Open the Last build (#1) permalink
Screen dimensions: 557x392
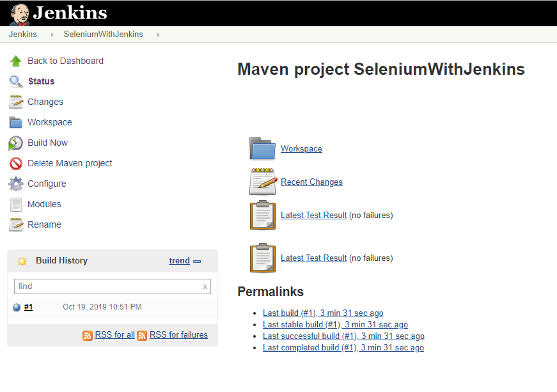coord(323,313)
